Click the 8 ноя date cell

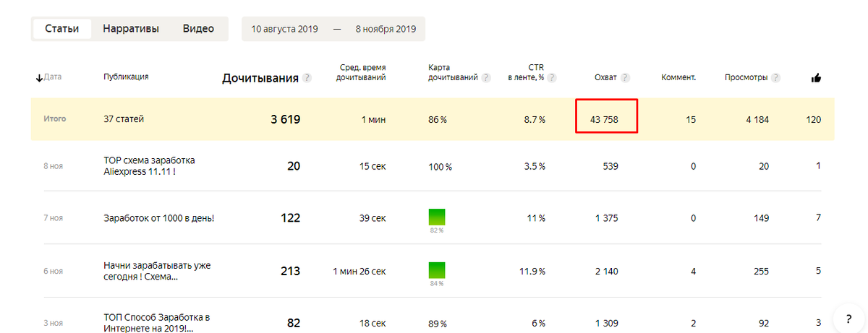(x=54, y=166)
